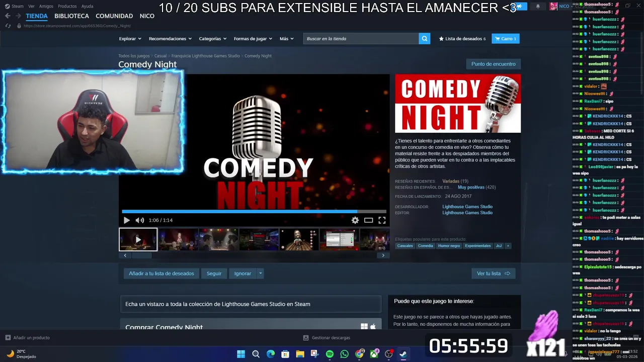
Task: Open the NICO profile tab
Action: tap(147, 16)
